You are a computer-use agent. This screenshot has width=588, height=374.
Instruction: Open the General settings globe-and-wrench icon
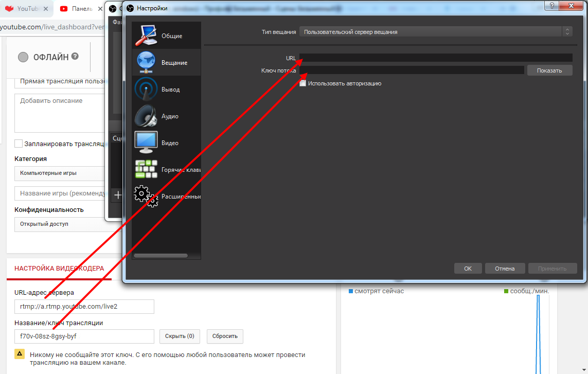[146, 36]
